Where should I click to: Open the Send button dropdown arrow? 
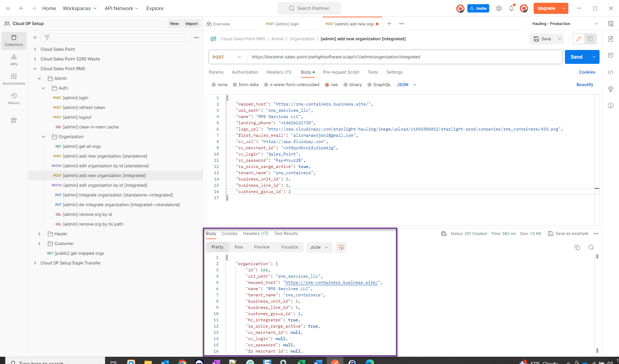594,57
